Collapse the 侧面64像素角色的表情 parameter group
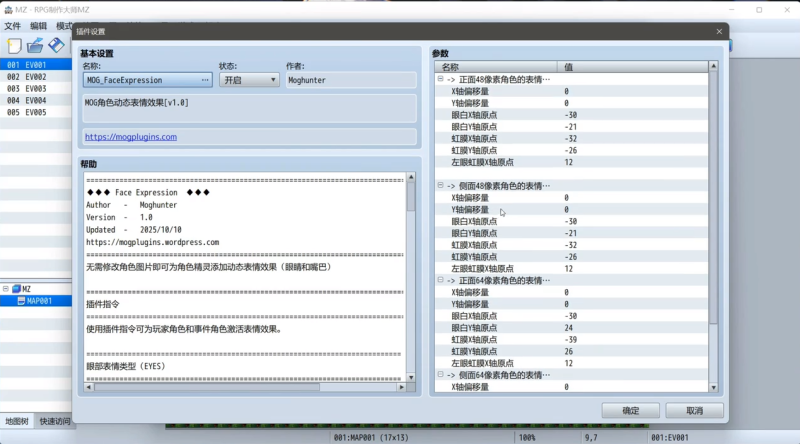 point(440,374)
